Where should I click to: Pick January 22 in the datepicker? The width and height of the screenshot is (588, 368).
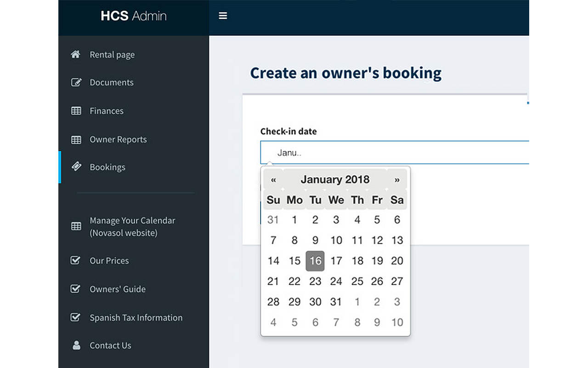pyautogui.click(x=294, y=281)
